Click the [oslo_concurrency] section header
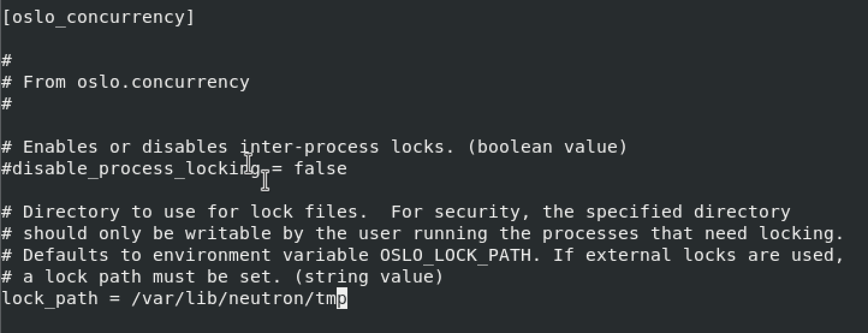The width and height of the screenshot is (868, 333). coord(99,17)
